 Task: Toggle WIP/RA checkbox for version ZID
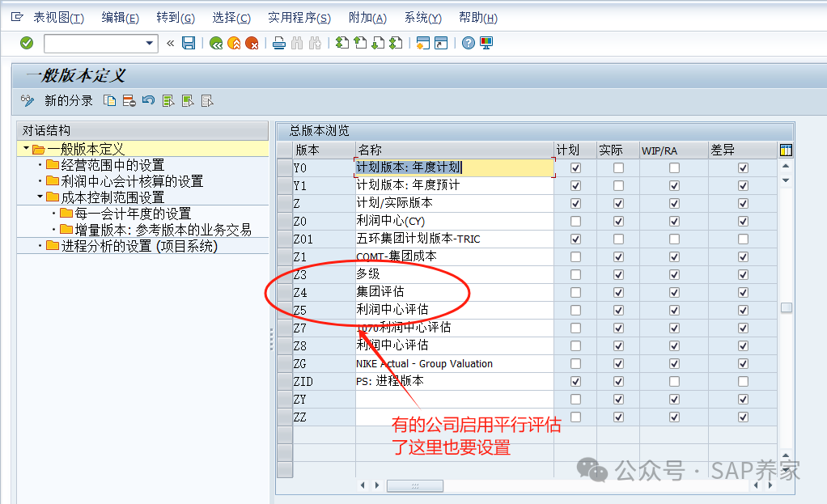point(674,381)
